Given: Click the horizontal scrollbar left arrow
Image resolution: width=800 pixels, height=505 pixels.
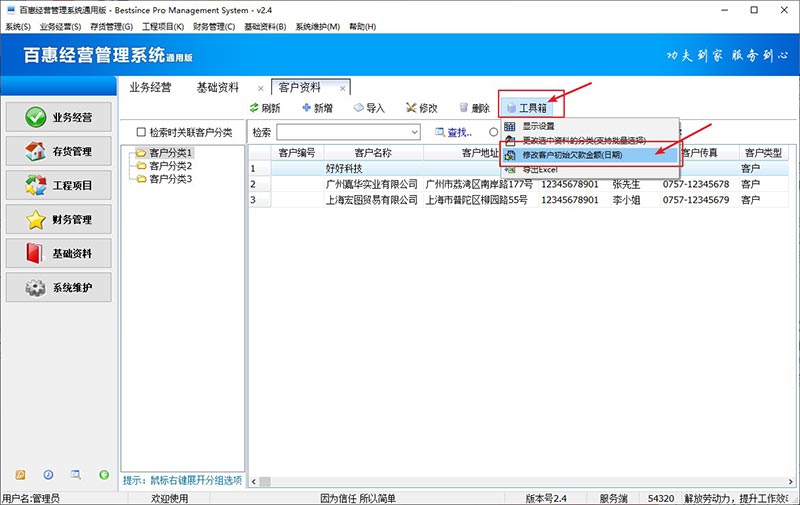Looking at the screenshot, I should pyautogui.click(x=254, y=481).
